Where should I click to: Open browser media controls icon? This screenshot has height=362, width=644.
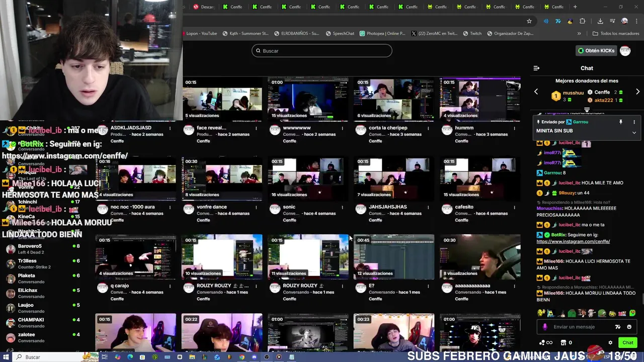(612, 21)
